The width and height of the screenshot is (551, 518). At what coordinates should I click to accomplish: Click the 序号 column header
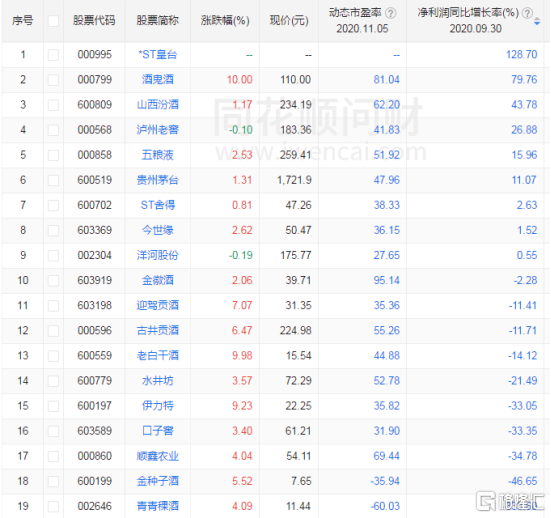(x=22, y=21)
